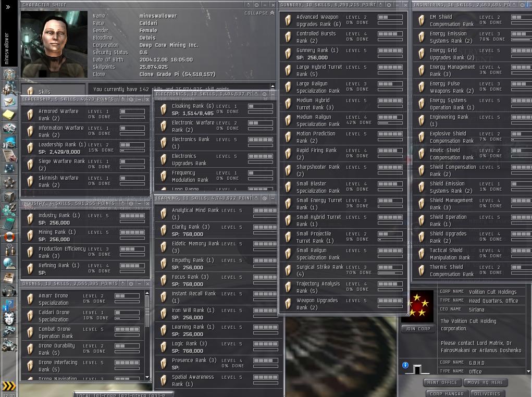Click circle icon in Character Sheet header
The width and height of the screenshot is (532, 397).
click(256, 5)
